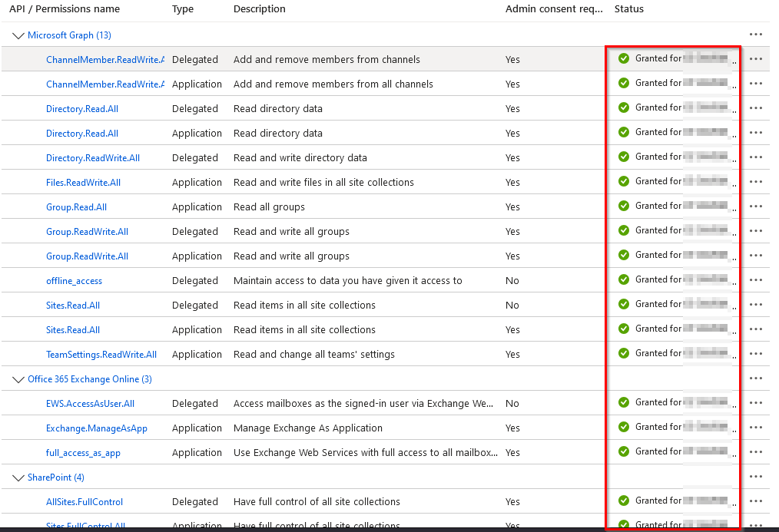Click the Type column header
This screenshot has width=779, height=532.
[183, 9]
